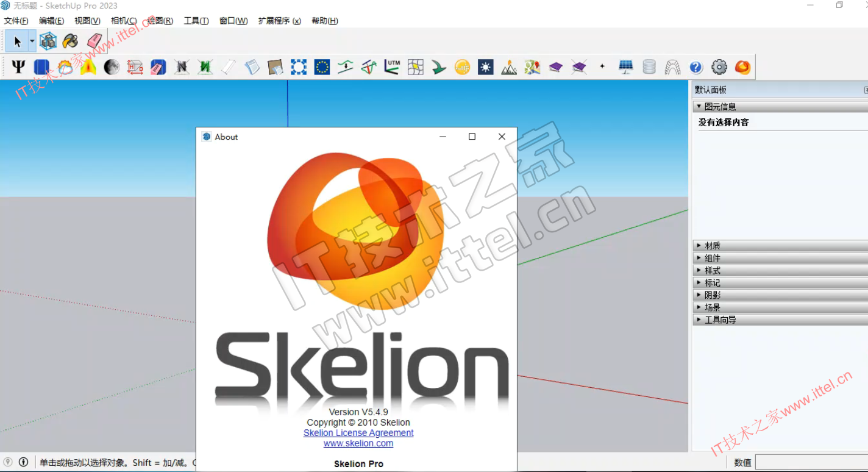Visit the www.skelion.com link
The width and height of the screenshot is (868, 472).
(x=358, y=443)
